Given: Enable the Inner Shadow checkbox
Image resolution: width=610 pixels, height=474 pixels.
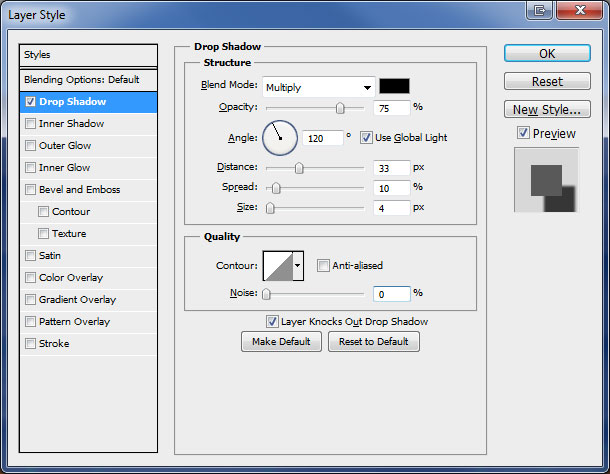Looking at the screenshot, I should pos(31,124).
